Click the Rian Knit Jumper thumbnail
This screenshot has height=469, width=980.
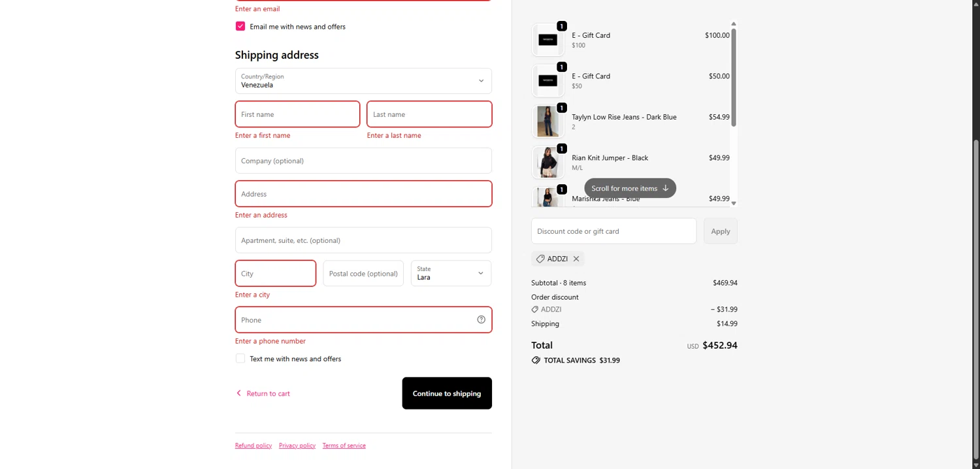(547, 162)
